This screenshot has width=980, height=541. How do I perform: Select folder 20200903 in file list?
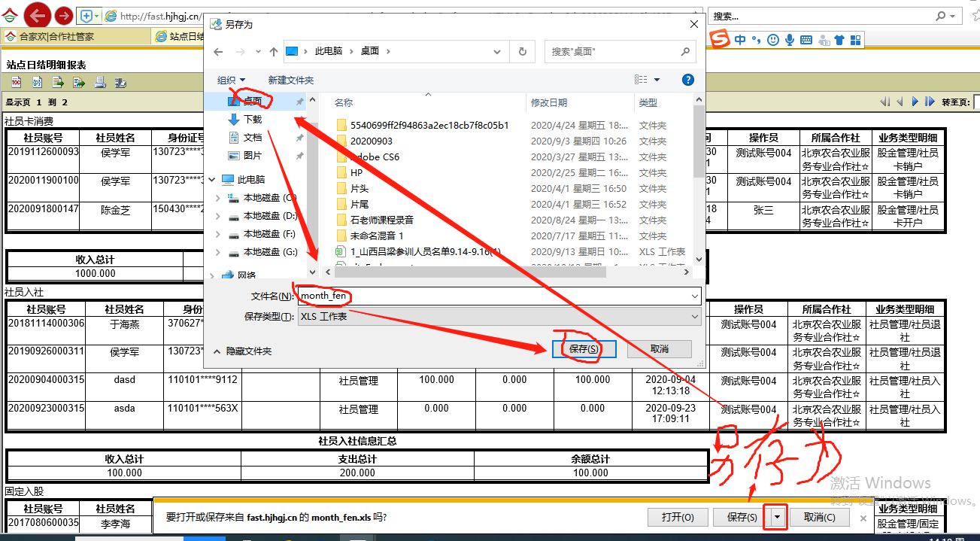click(x=372, y=141)
